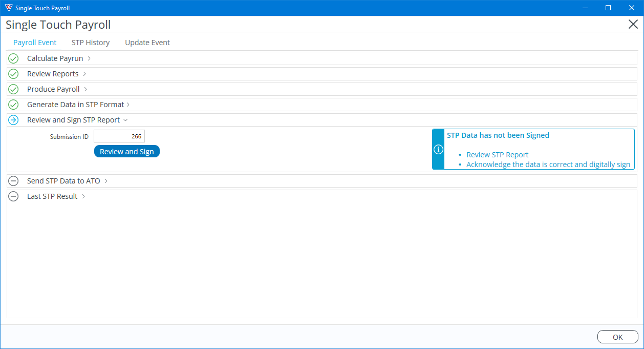Close the Single Touch Payroll panel with the X
This screenshot has width=644, height=349.
click(633, 25)
